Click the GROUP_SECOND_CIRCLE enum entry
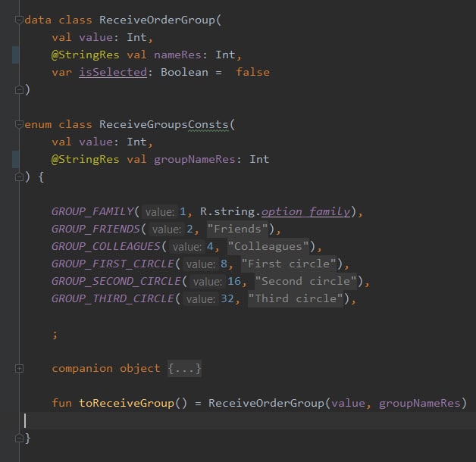The width and height of the screenshot is (476, 462). click(x=116, y=281)
